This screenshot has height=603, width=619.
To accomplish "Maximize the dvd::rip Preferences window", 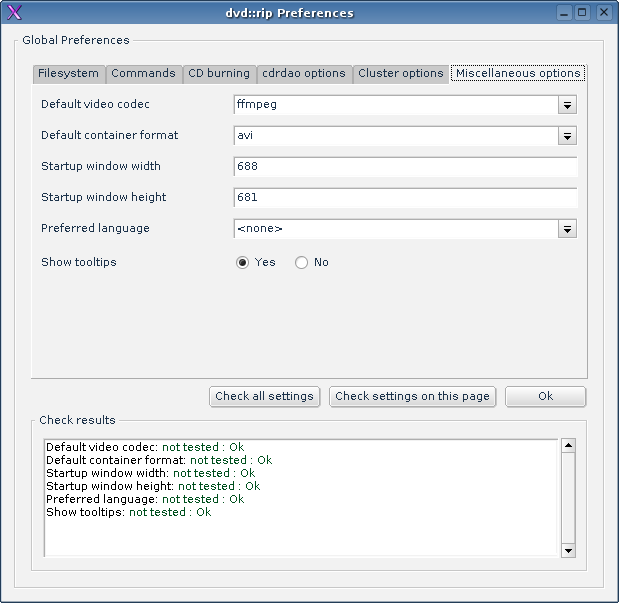I will pyautogui.click(x=582, y=13).
